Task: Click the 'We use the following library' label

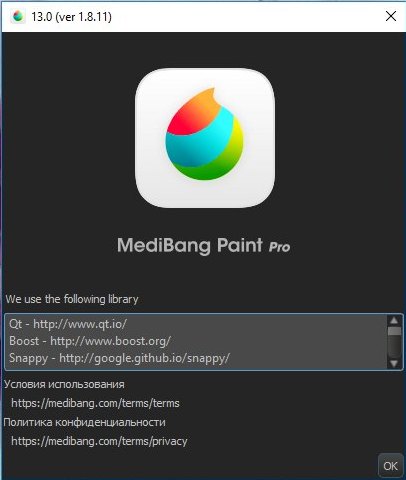Action: (x=72, y=299)
